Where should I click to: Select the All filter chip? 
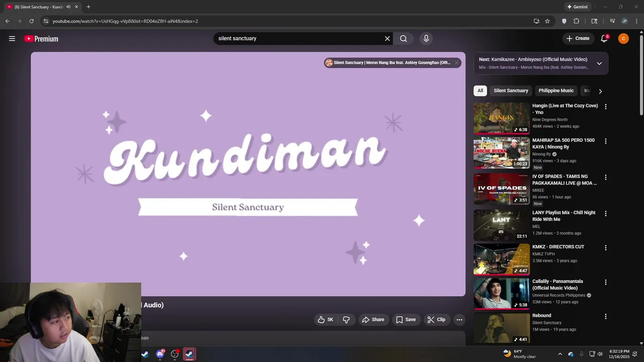(480, 91)
